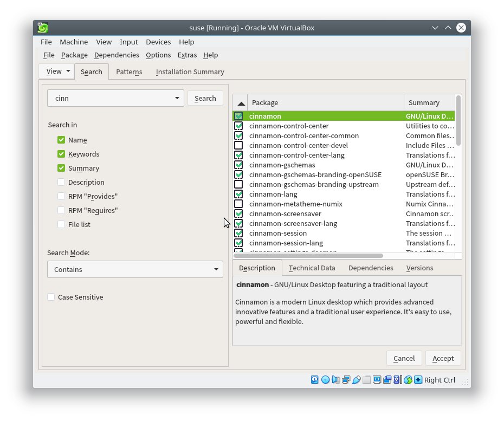Click install status icon for cinnamon-lang
This screenshot has height=421, width=504.
(x=238, y=194)
